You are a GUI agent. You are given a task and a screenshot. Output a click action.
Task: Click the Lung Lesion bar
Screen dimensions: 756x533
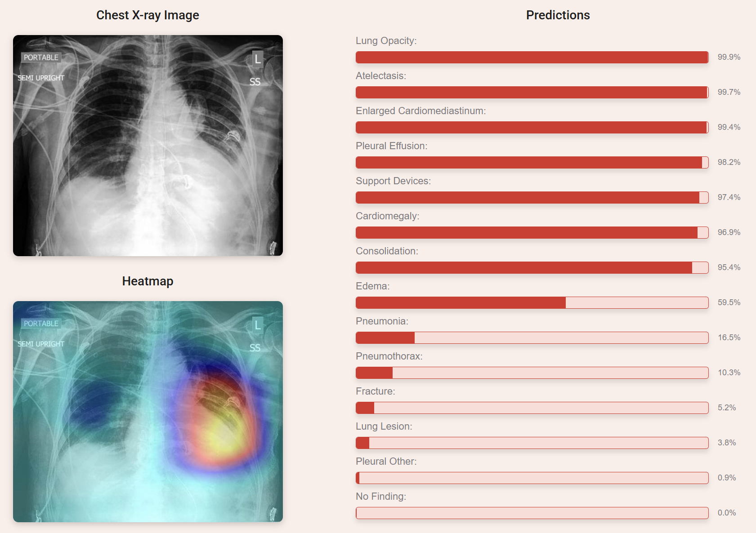coord(532,443)
